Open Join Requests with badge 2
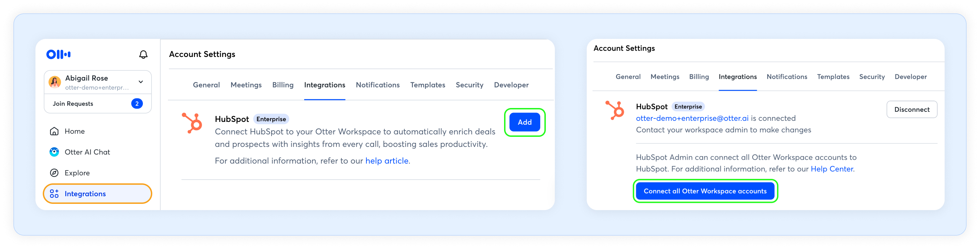The width and height of the screenshot is (980, 249). click(x=98, y=104)
